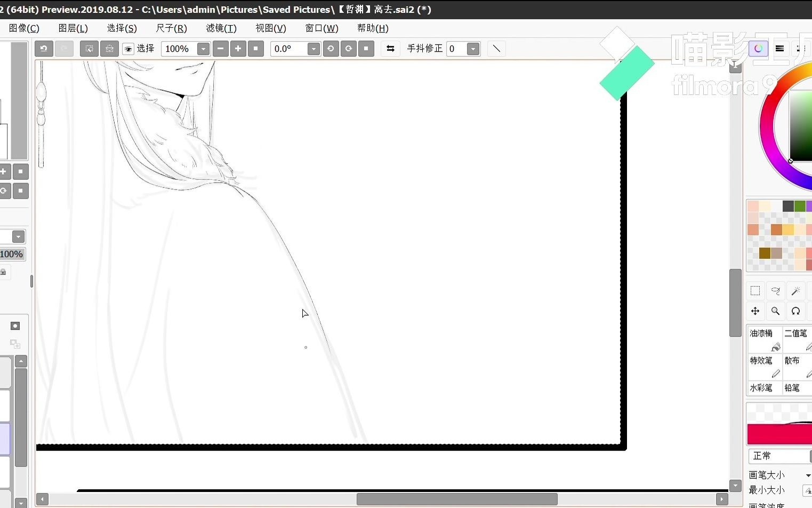Open the 100% zoom level dropdown
Screen dimensions: 812x508
pos(203,49)
